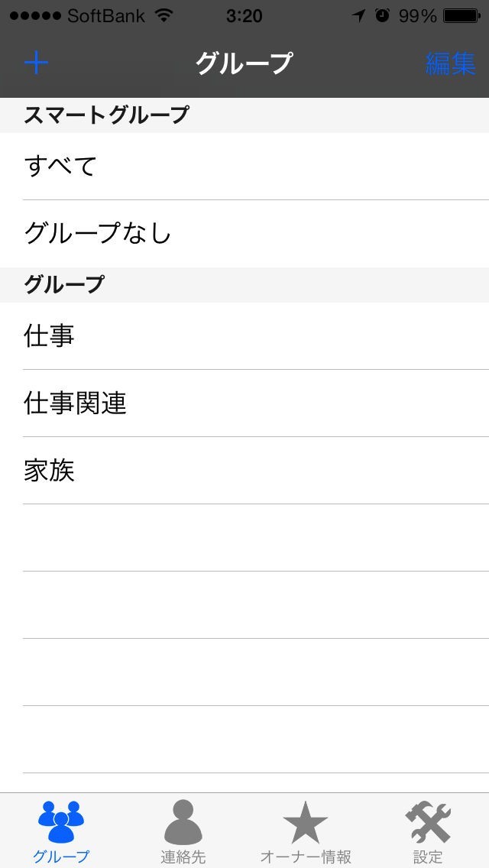Tap the battery indicator icon

point(461,15)
